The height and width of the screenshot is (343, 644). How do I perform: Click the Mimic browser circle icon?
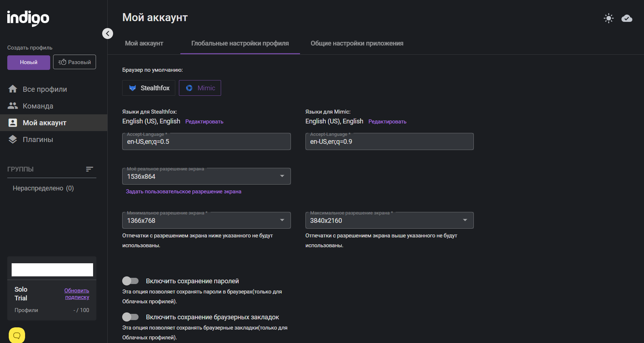(x=189, y=88)
